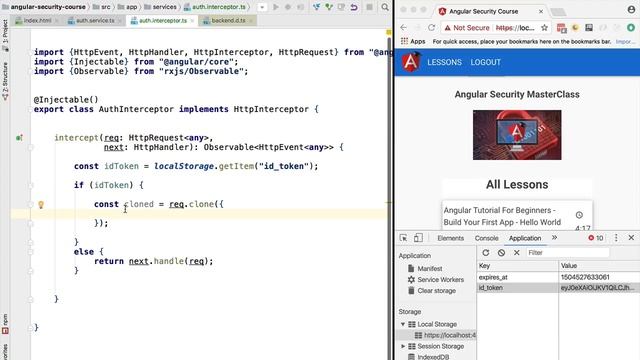The height and width of the screenshot is (360, 640).
Task: Click the Chrome back arrow
Action: (404, 28)
